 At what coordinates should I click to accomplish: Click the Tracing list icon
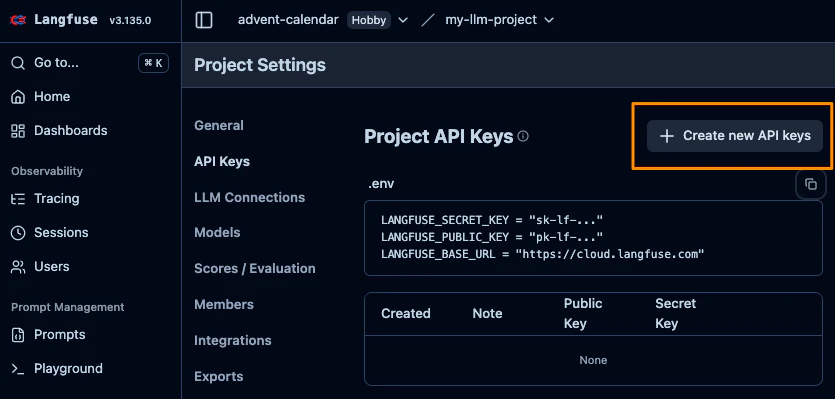pyautogui.click(x=18, y=199)
